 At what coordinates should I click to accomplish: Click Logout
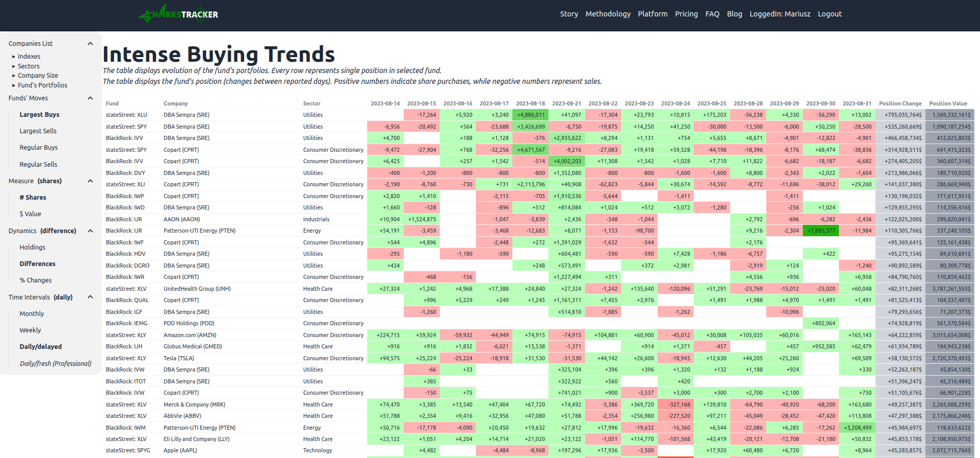pos(830,14)
